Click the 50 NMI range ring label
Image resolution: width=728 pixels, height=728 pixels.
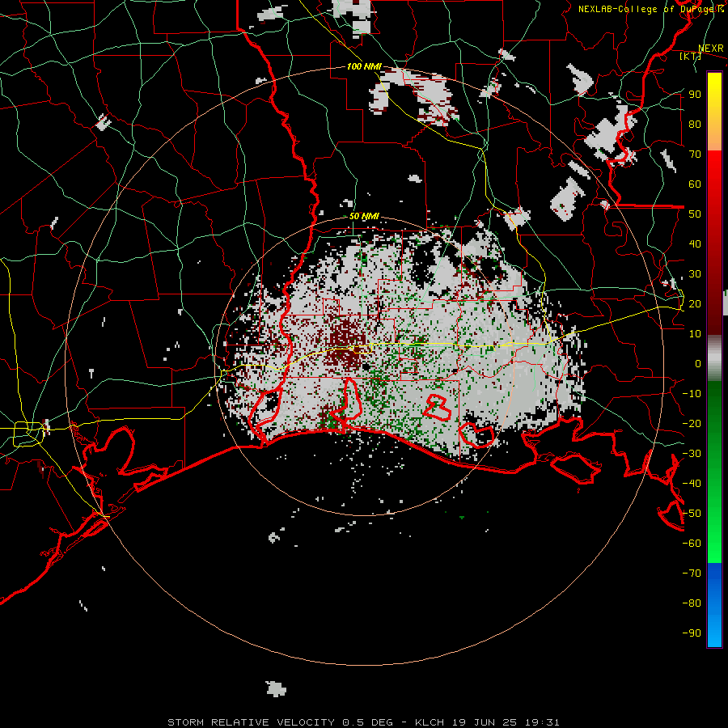(x=364, y=216)
